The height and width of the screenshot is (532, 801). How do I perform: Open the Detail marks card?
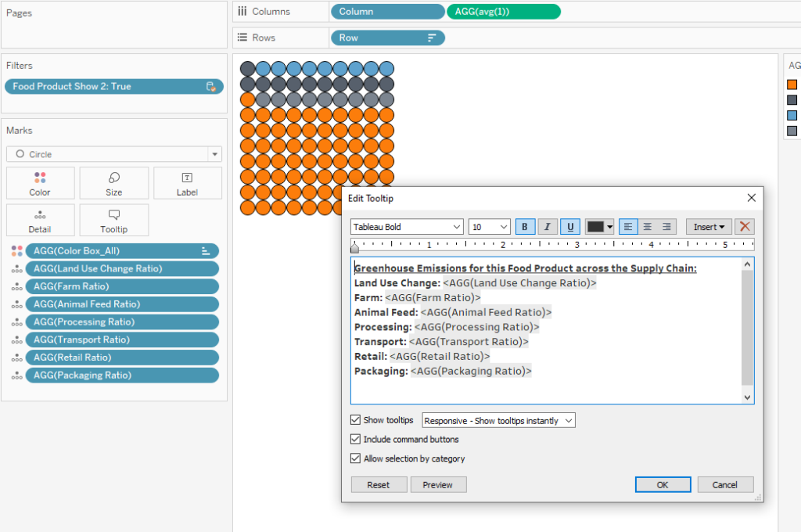pyautogui.click(x=41, y=221)
